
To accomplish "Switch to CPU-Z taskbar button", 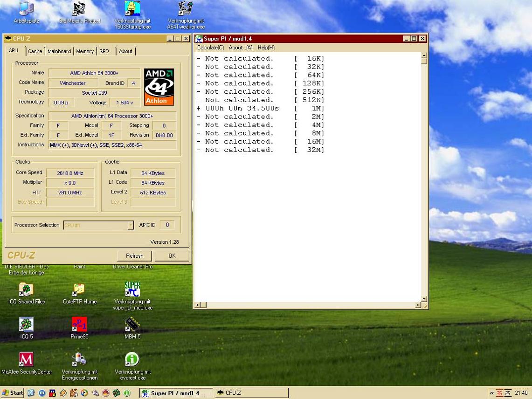I will (251, 393).
